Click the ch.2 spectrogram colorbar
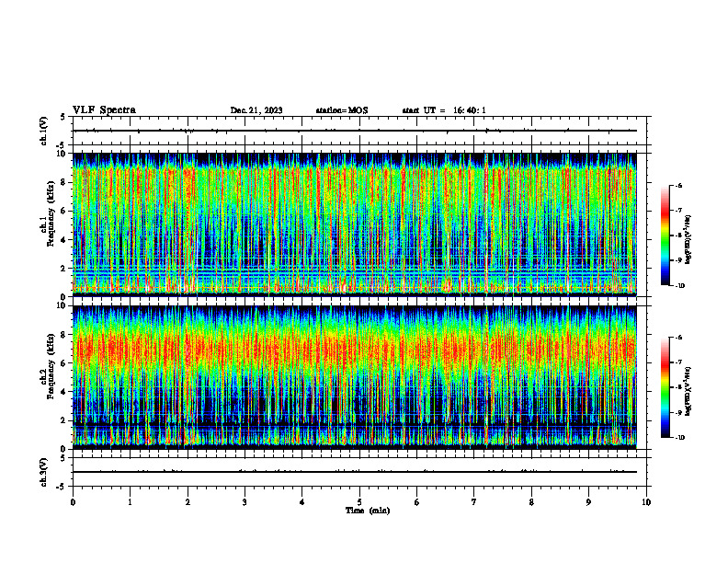This screenshot has height=563, width=728. (x=665, y=387)
